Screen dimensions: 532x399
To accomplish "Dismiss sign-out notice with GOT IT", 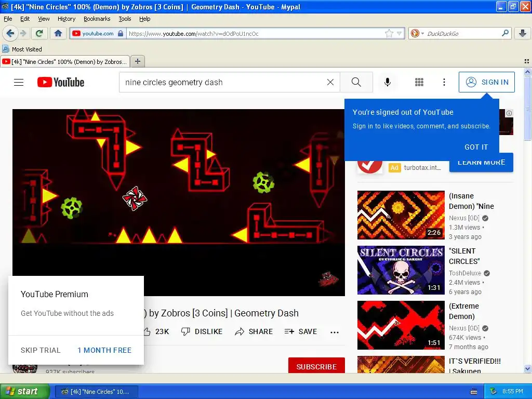I will click(476, 147).
